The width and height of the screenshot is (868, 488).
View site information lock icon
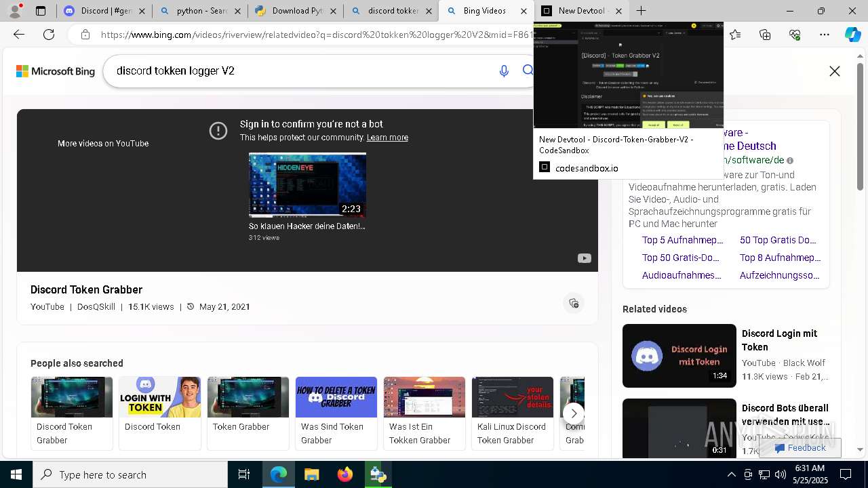pyautogui.click(x=85, y=35)
